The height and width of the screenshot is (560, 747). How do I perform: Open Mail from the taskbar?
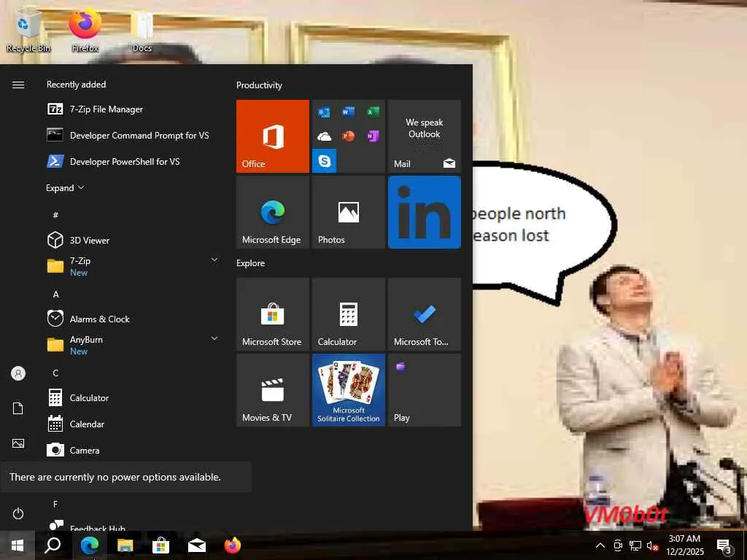196,545
